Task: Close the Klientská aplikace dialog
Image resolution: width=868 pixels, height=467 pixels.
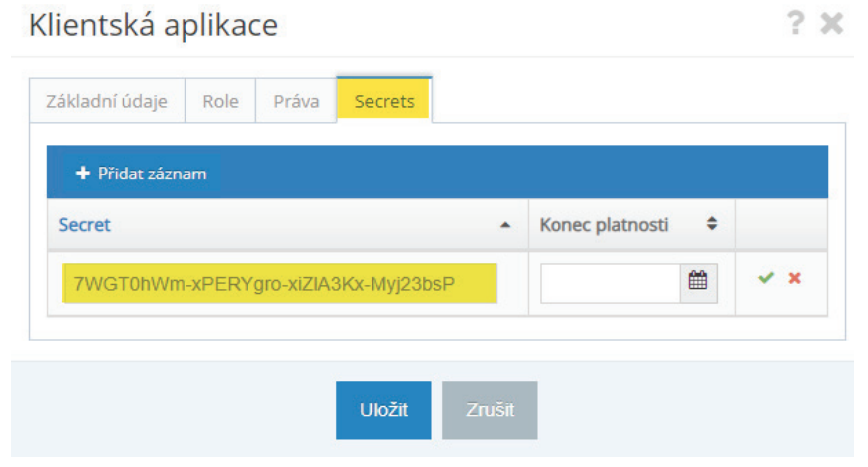Action: (x=831, y=23)
